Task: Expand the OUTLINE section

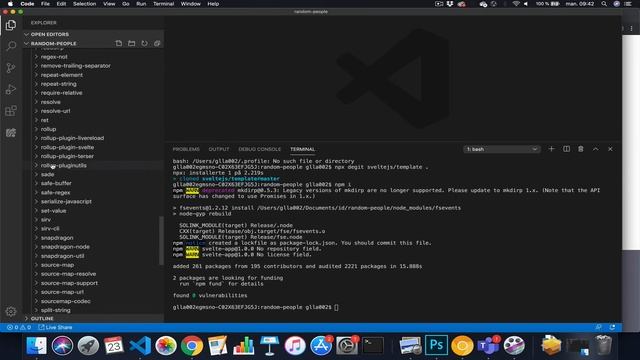Action: tap(42, 318)
